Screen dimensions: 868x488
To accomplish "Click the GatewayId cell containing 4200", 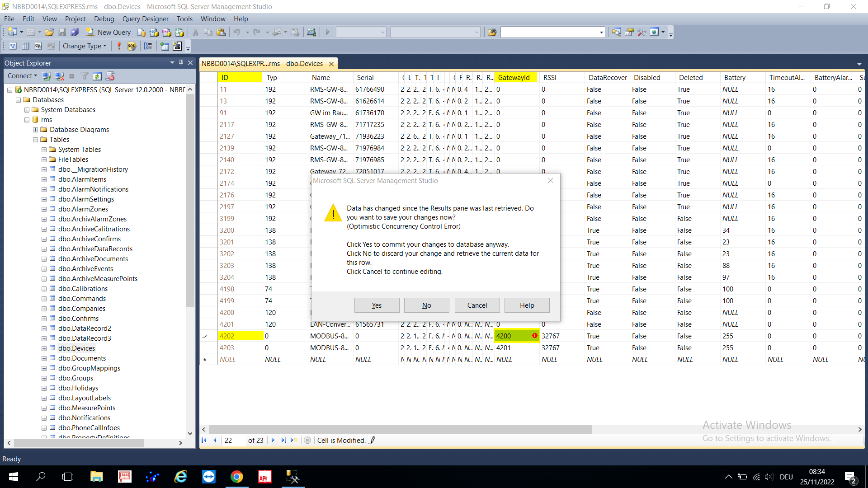I will (x=517, y=336).
